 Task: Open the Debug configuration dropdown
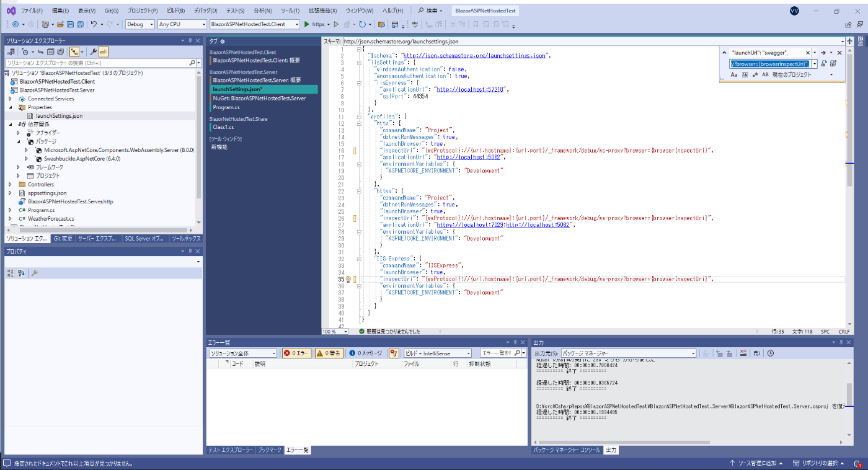click(x=139, y=24)
